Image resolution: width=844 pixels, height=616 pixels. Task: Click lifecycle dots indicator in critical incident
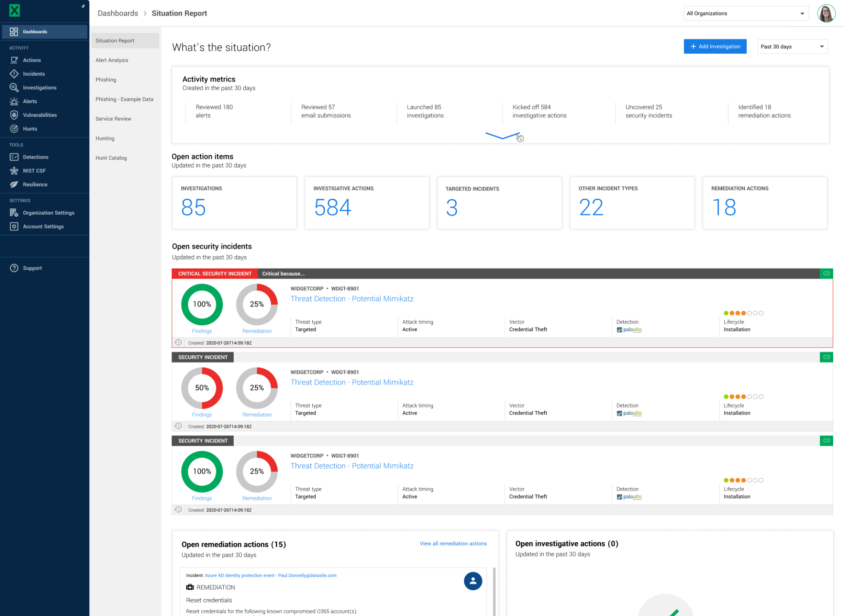point(743,313)
